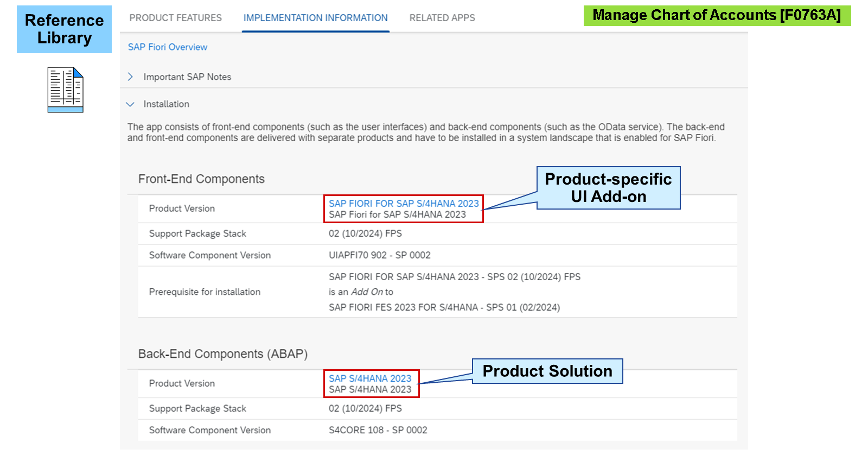Click the Reference Library label
The height and width of the screenshot is (455, 868).
pyautogui.click(x=64, y=29)
